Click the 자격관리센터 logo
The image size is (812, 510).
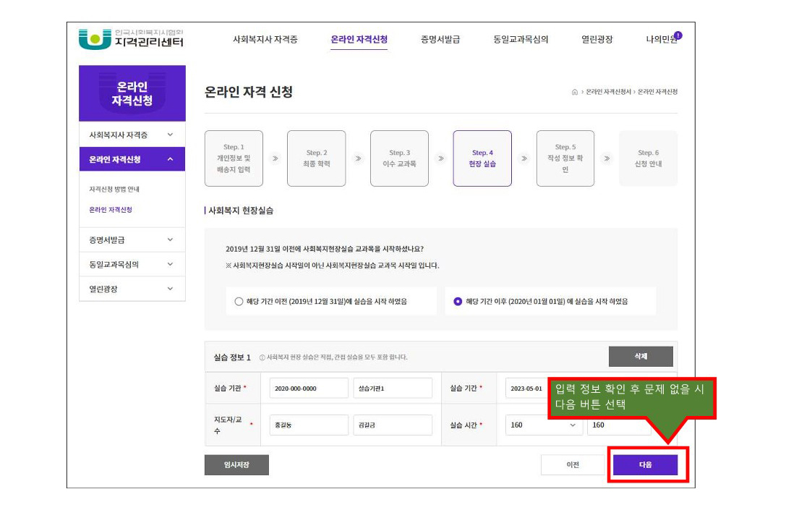click(131, 39)
